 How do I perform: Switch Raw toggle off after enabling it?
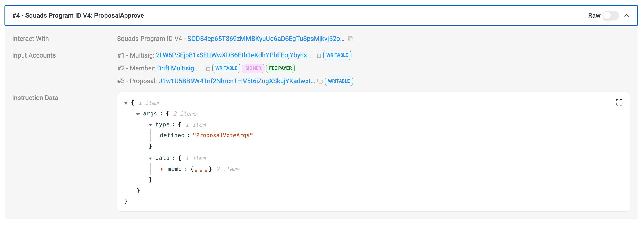pos(611,15)
